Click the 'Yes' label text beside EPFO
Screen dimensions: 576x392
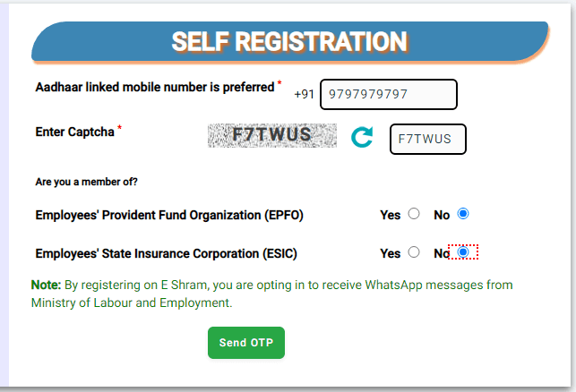[x=391, y=215]
